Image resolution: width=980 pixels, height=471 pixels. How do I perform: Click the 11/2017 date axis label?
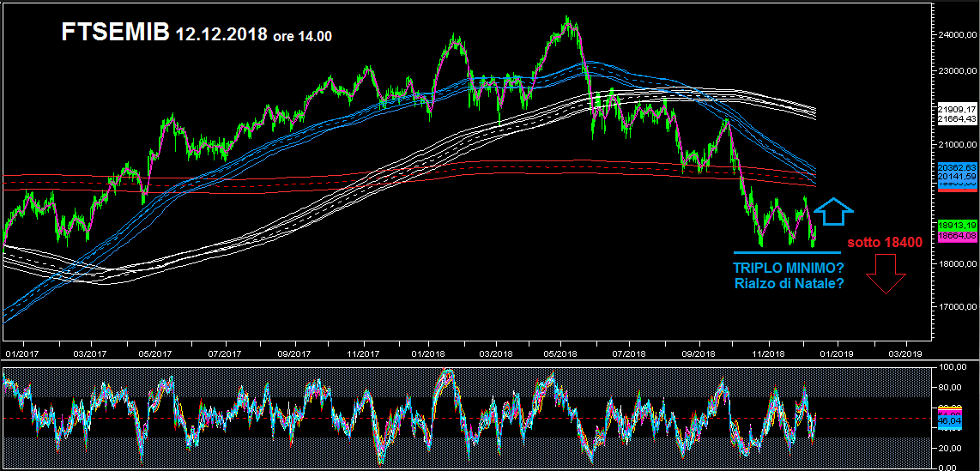363,353
